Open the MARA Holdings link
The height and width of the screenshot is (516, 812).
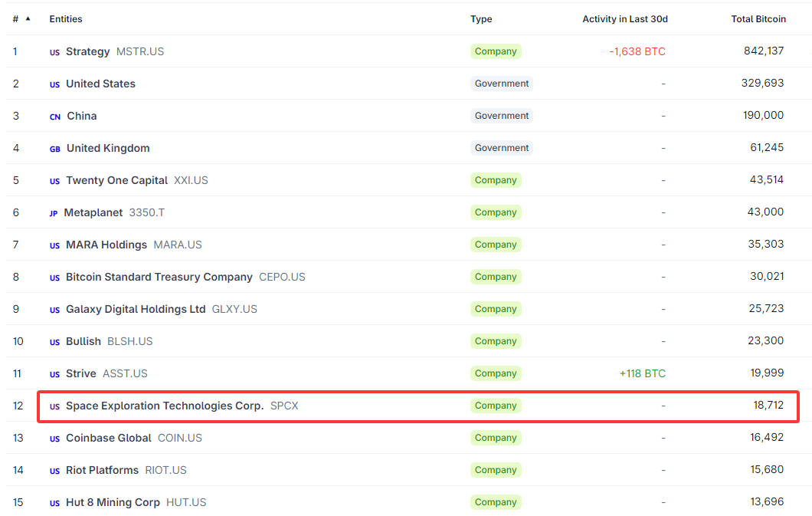click(106, 245)
